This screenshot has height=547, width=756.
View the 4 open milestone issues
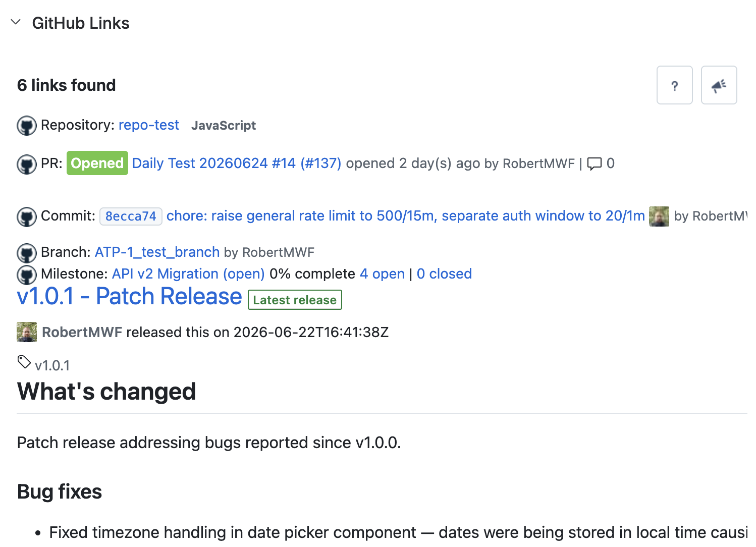tap(382, 273)
